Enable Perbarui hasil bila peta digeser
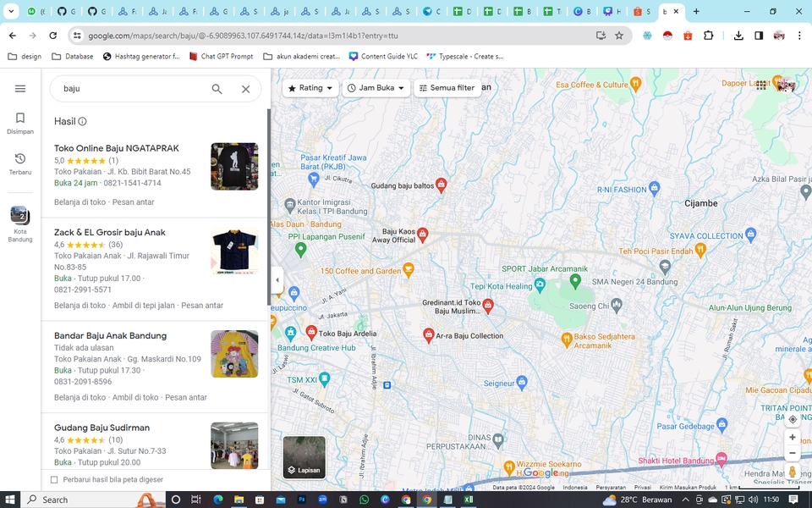 click(x=55, y=479)
